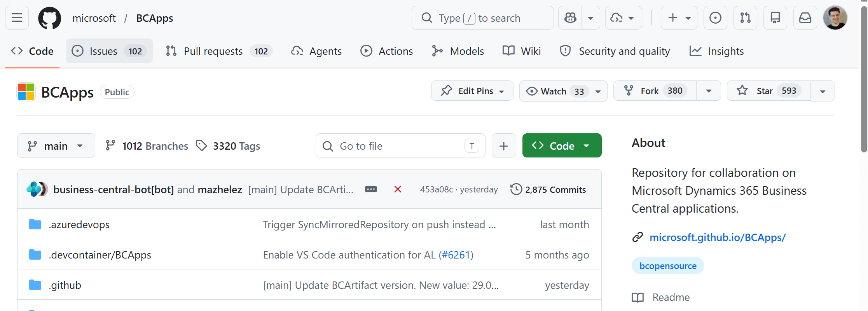Open the agent tasks dropdown in header
The image size is (868, 311).
623,18
